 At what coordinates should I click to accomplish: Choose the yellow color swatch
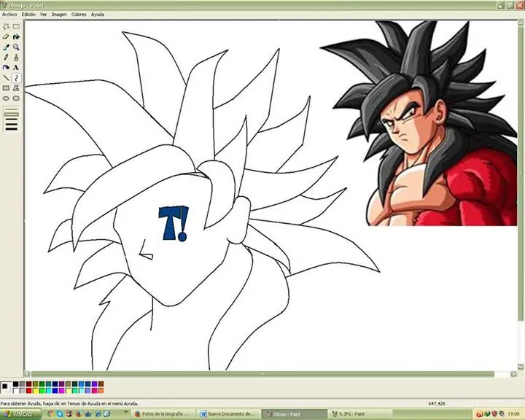tap(35, 391)
